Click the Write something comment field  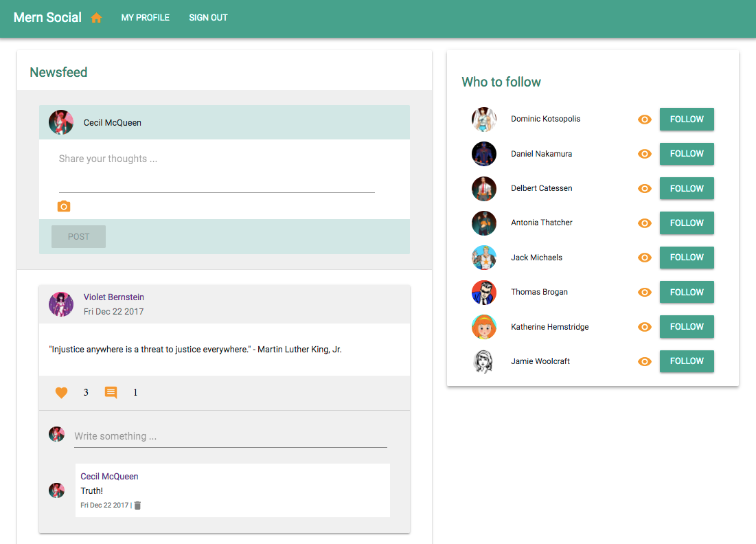230,436
